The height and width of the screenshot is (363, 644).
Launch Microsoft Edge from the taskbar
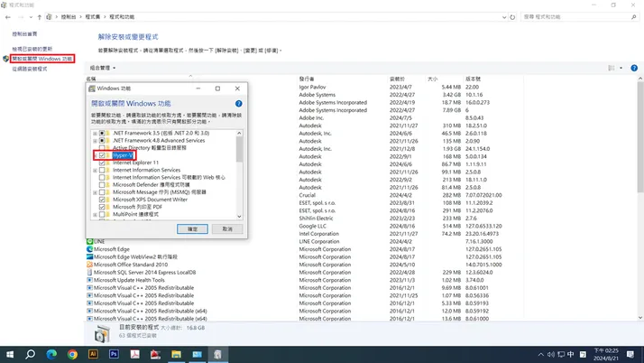[x=51, y=354]
